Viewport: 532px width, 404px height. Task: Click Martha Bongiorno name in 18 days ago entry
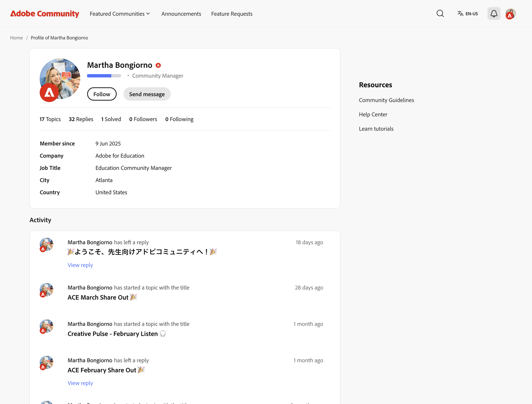(90, 242)
